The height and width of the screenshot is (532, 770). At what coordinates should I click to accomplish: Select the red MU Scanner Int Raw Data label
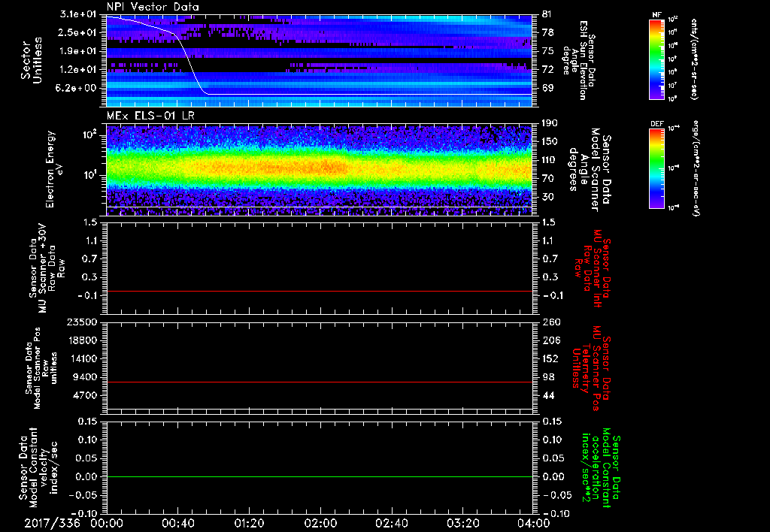593,268
